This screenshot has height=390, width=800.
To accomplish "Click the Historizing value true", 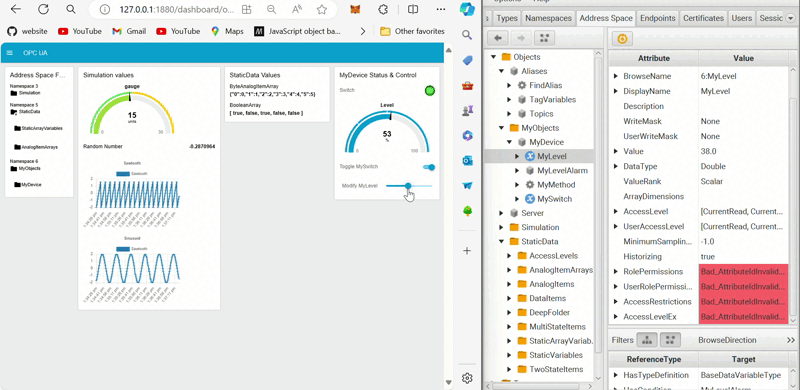I will [x=743, y=257].
